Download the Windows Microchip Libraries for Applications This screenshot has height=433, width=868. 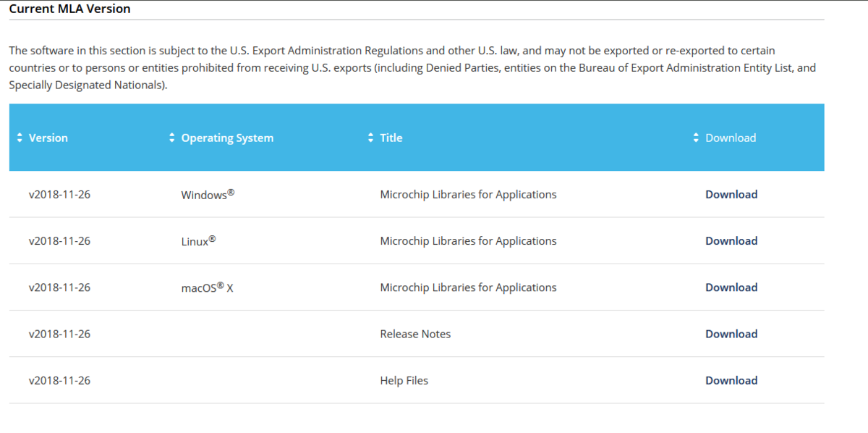coord(731,194)
